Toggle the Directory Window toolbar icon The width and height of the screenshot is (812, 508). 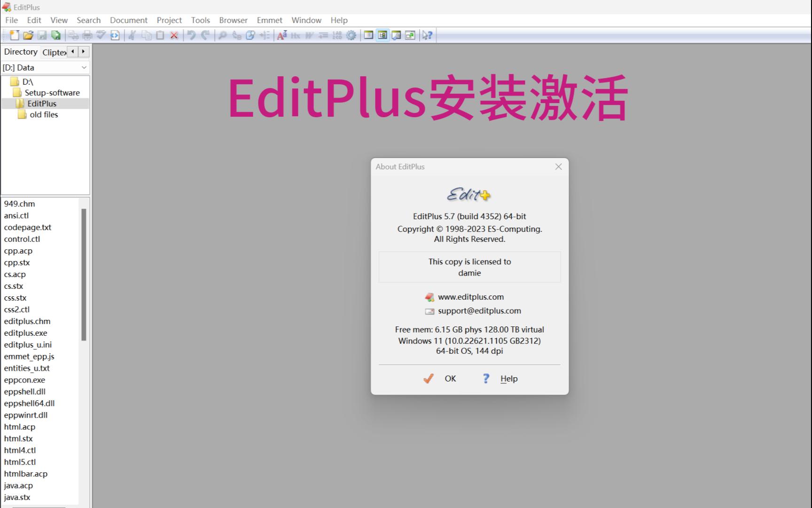click(x=383, y=35)
